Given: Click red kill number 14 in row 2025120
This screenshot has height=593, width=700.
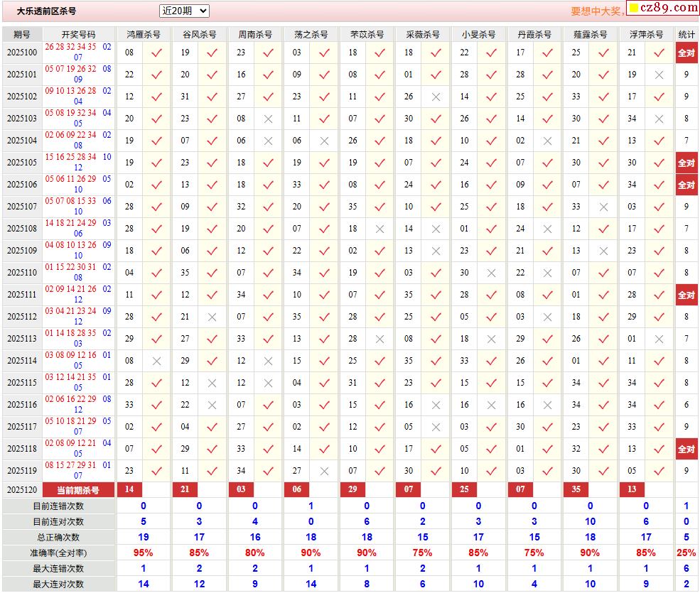Looking at the screenshot, I should click(129, 489).
